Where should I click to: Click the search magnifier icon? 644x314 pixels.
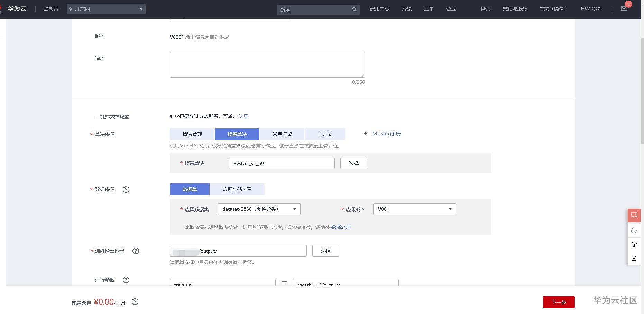coord(354,9)
